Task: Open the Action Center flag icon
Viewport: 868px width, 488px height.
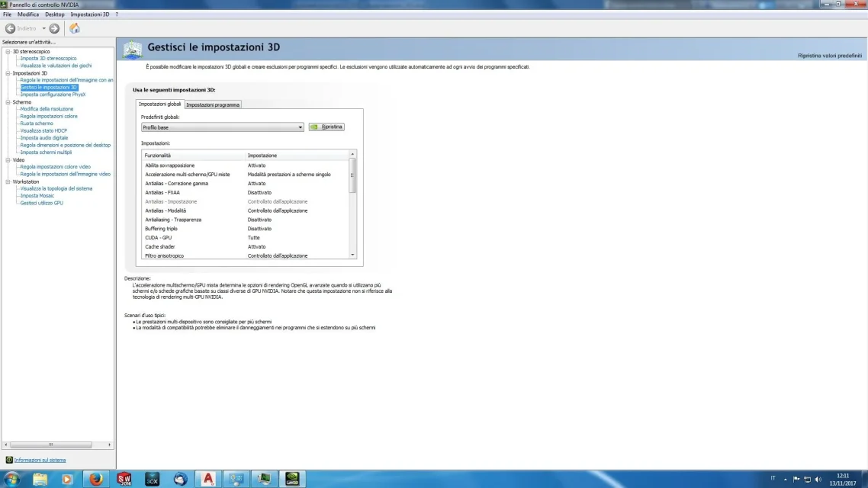Action: [x=796, y=479]
